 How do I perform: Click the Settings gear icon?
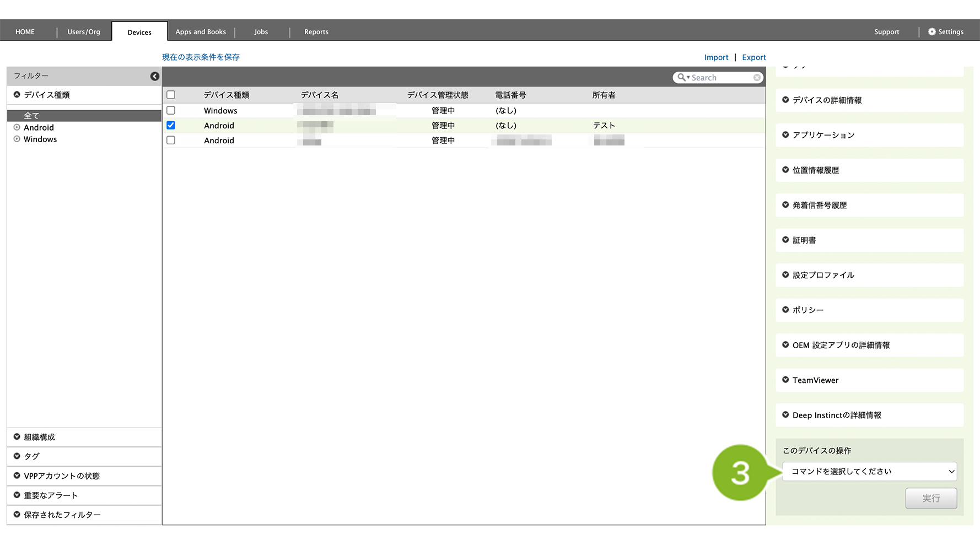tap(931, 32)
